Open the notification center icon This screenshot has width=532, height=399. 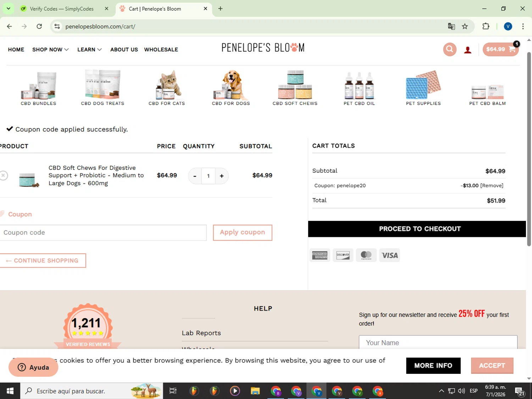click(x=520, y=391)
